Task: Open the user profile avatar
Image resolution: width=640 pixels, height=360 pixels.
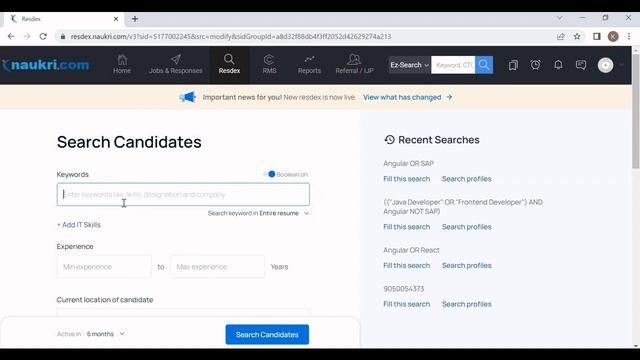Action: click(x=605, y=65)
